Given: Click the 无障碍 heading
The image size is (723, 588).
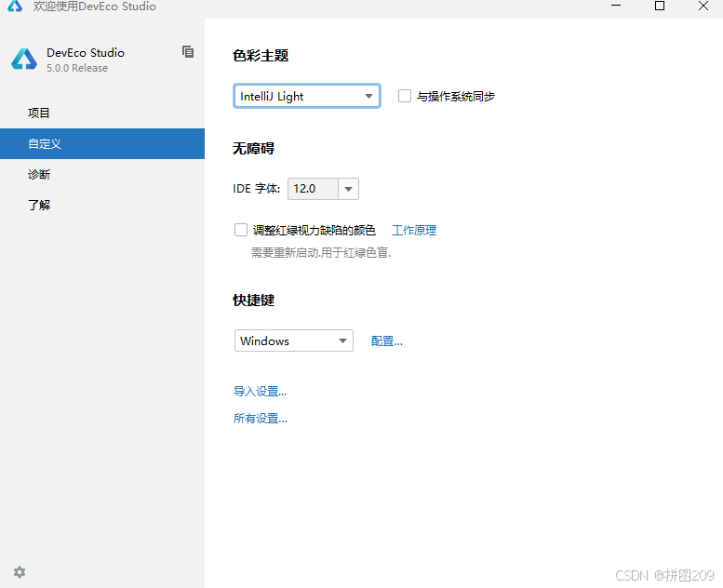Looking at the screenshot, I should [x=254, y=149].
